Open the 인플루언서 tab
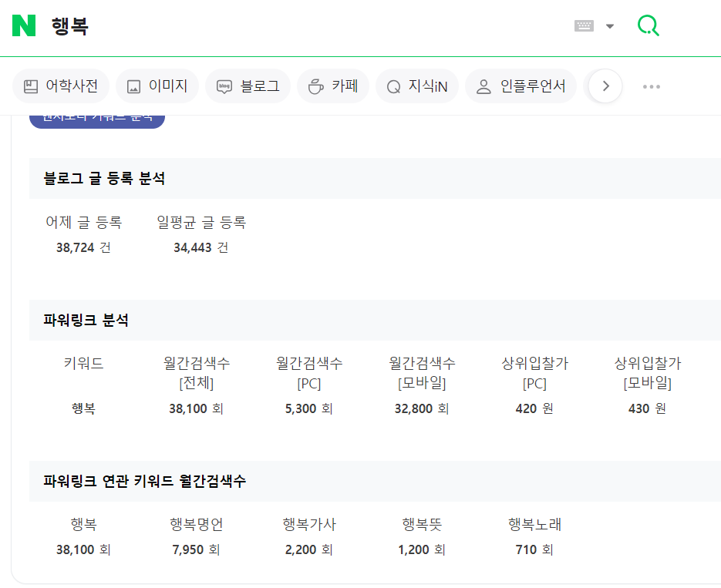 [x=521, y=86]
